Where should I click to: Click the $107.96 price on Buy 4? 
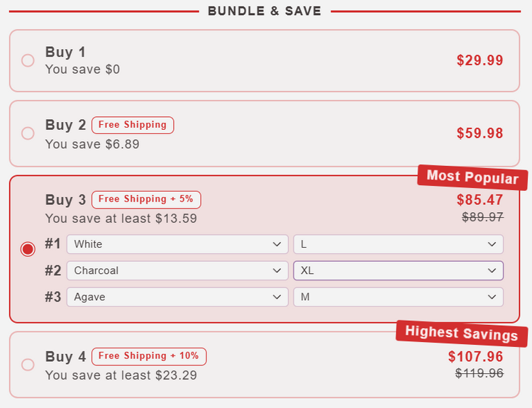click(x=475, y=356)
